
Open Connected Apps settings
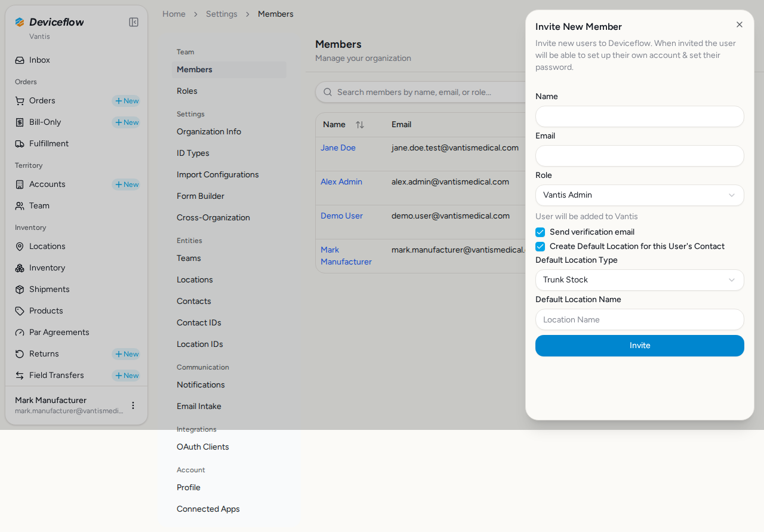[229, 509]
